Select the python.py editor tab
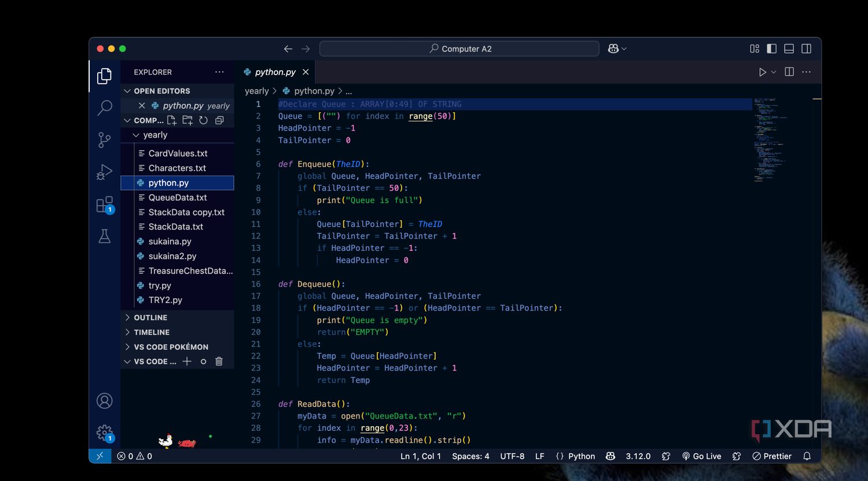 click(275, 72)
